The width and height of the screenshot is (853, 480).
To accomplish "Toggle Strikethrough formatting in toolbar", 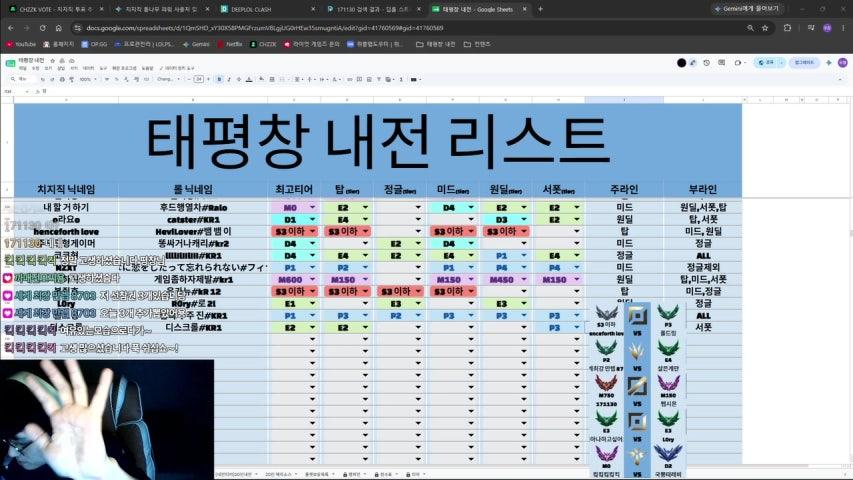I will 239,79.
